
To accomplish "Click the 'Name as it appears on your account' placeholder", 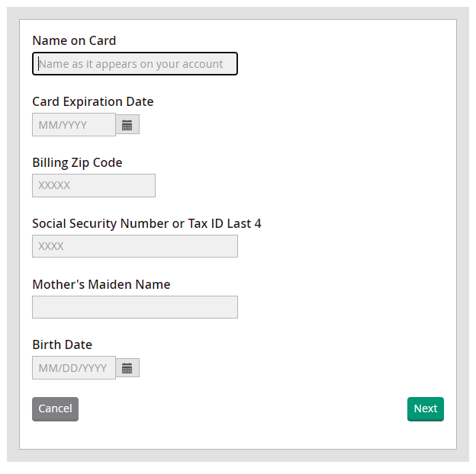I will (130, 64).
